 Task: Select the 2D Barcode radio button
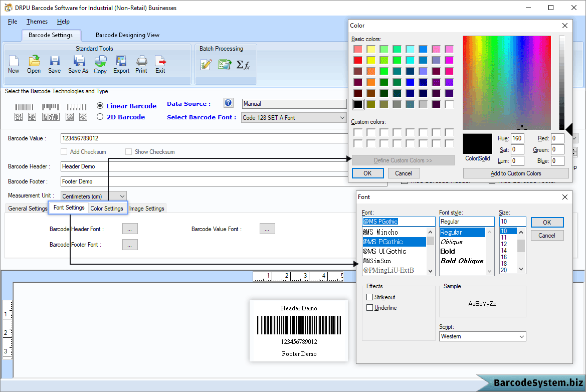click(100, 117)
